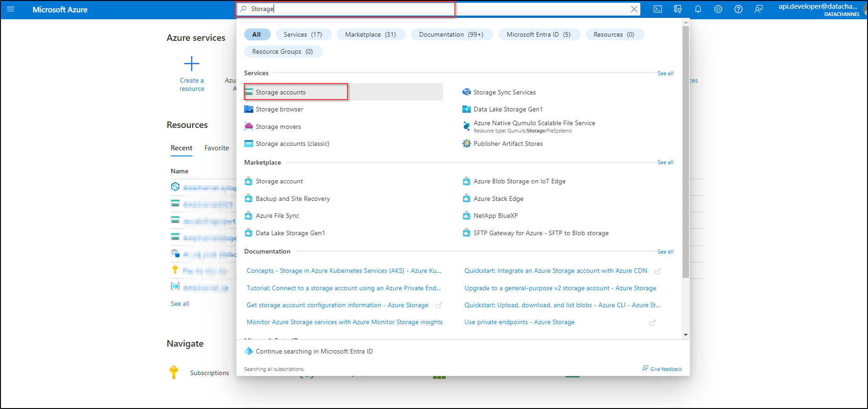Click Microsoft Azure home title
868x409 pixels.
click(x=60, y=9)
